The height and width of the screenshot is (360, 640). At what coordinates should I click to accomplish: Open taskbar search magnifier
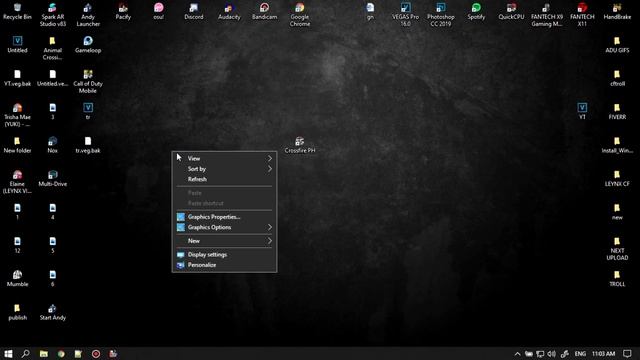[x=25, y=353]
